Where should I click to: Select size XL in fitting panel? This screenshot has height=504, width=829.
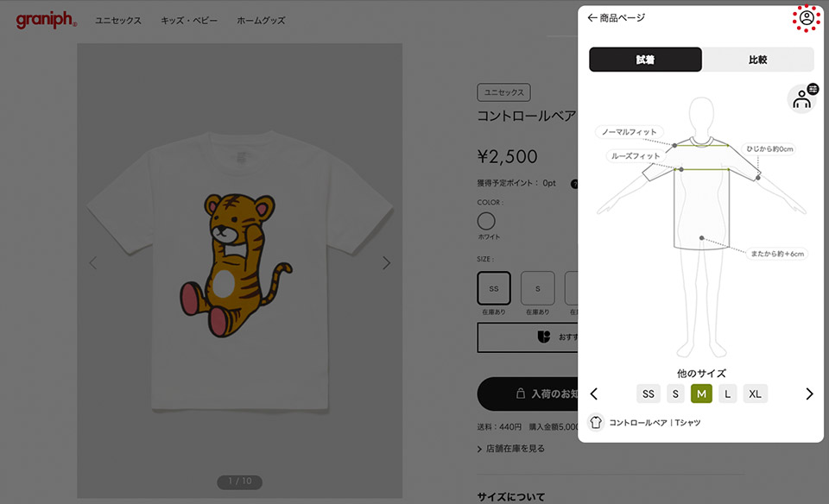755,394
